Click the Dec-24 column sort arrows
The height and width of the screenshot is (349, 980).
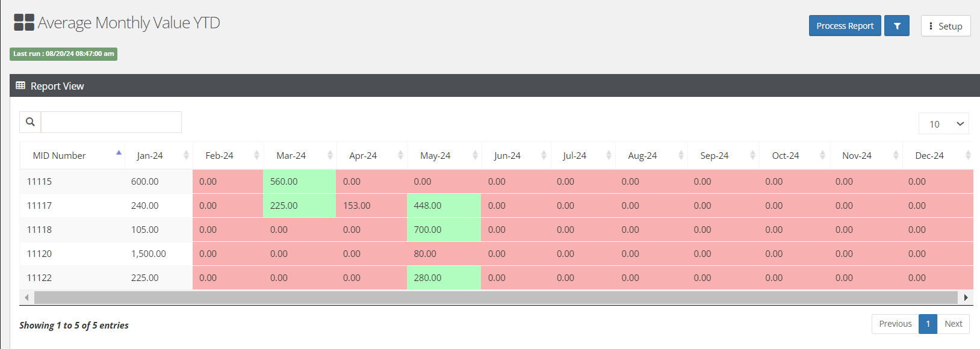point(968,155)
